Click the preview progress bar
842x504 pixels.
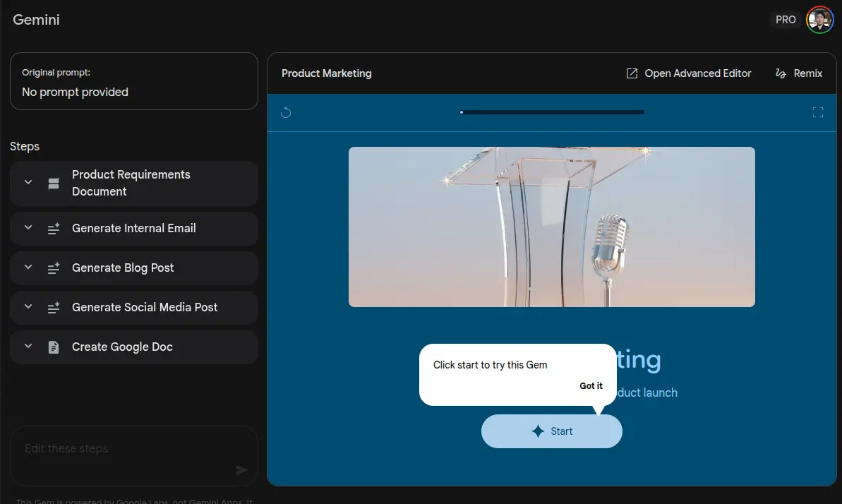click(552, 112)
